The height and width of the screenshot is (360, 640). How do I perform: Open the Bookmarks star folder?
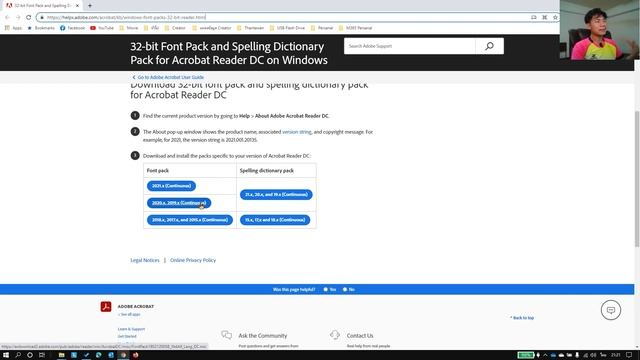41,28
